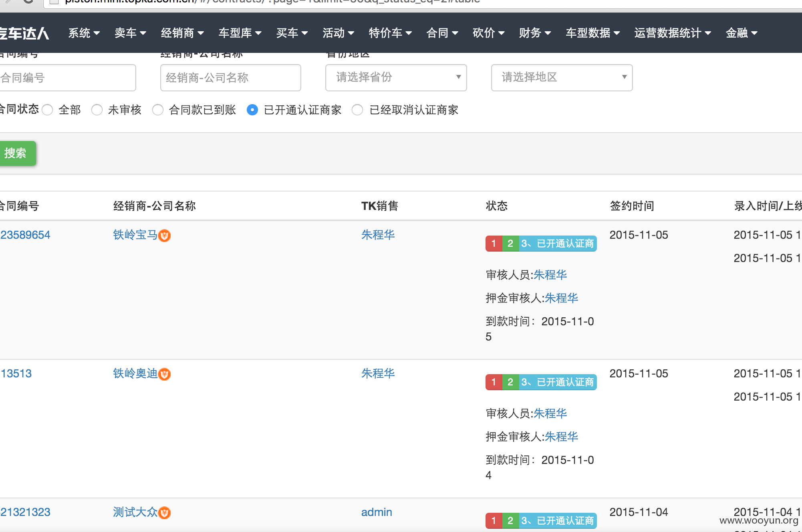Click blue 已开通认证商 badge in 铁岭宝马 row
Image resolution: width=802 pixels, height=532 pixels.
tap(558, 244)
